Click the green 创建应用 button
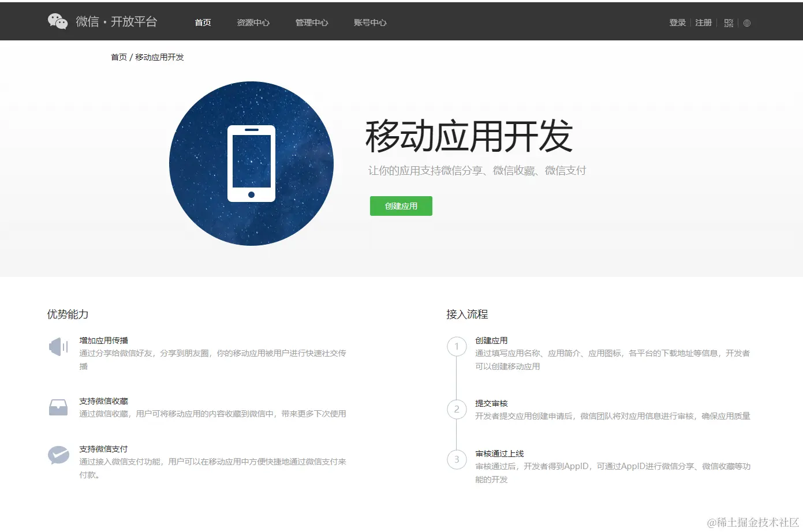Viewport: 803px width, 532px height. 401,206
